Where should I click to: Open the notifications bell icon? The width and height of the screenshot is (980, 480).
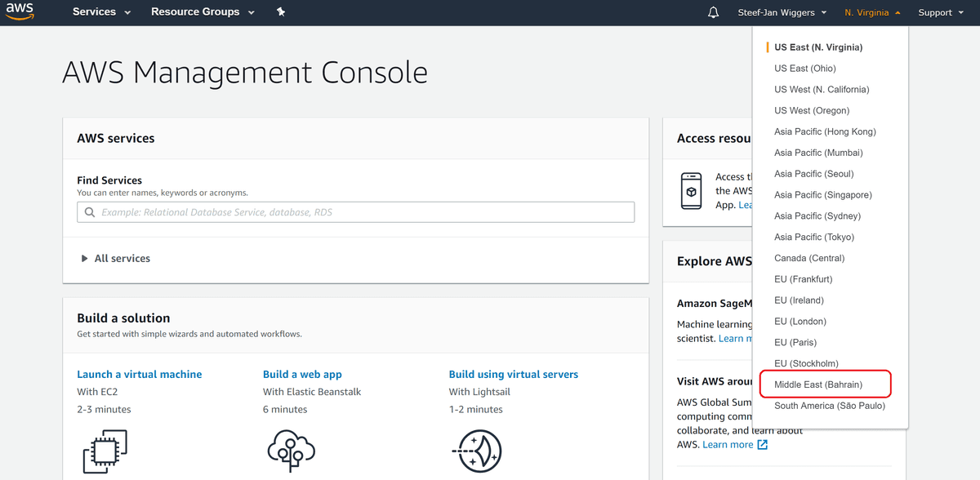[713, 12]
